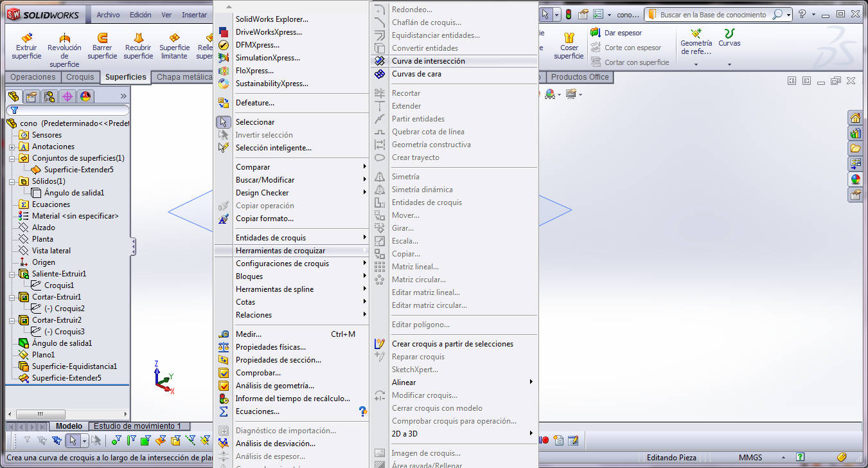Choose the Seleccionar menu entry
The width and height of the screenshot is (868, 468).
click(292, 122)
